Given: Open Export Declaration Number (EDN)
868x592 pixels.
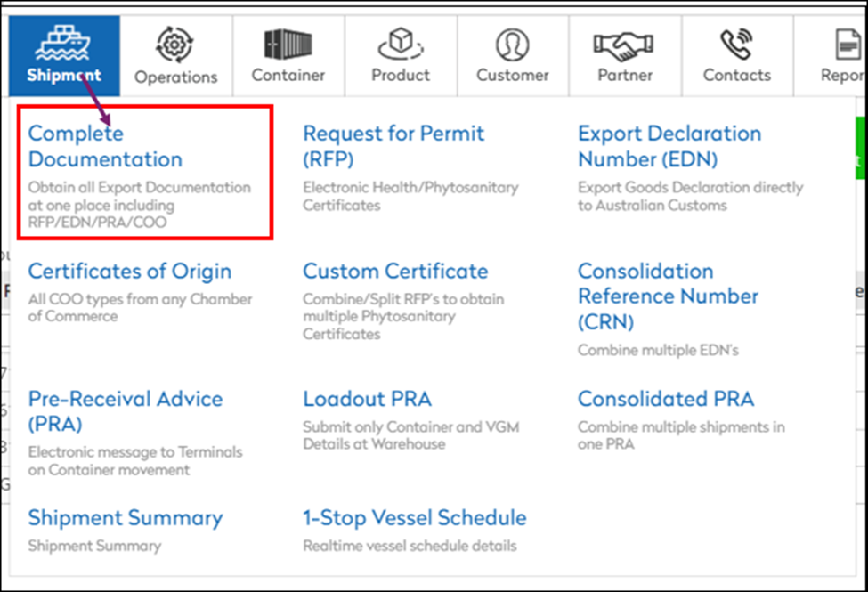Looking at the screenshot, I should 669,146.
